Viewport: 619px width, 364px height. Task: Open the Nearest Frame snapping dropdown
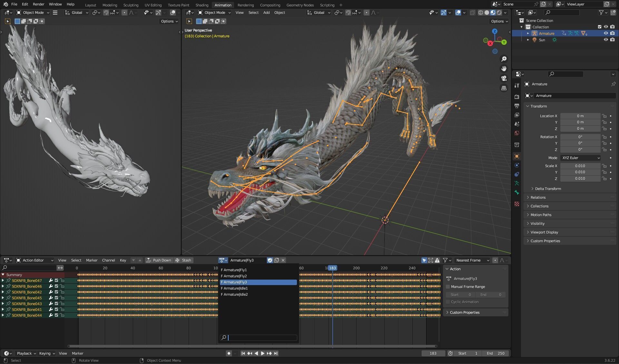tap(472, 260)
